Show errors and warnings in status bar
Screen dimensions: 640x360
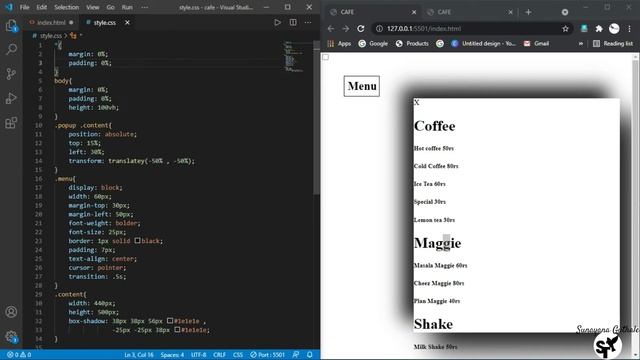click(19, 355)
